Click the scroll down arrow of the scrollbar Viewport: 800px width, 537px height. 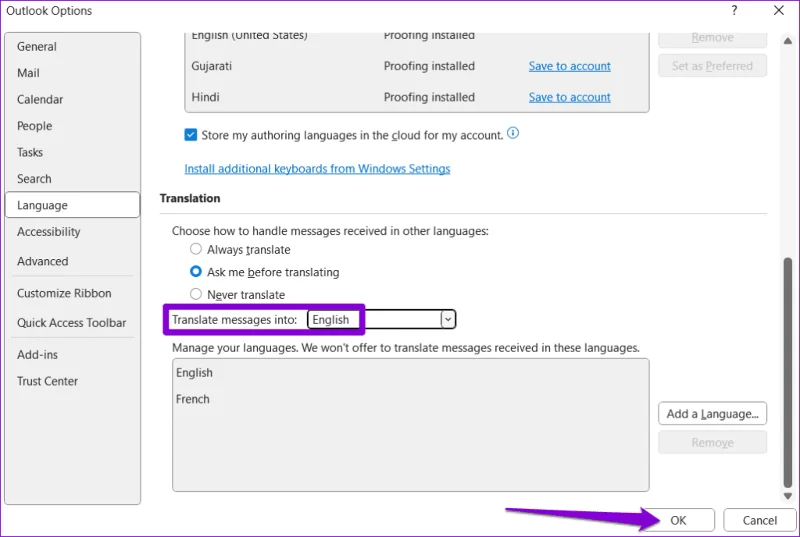point(788,496)
